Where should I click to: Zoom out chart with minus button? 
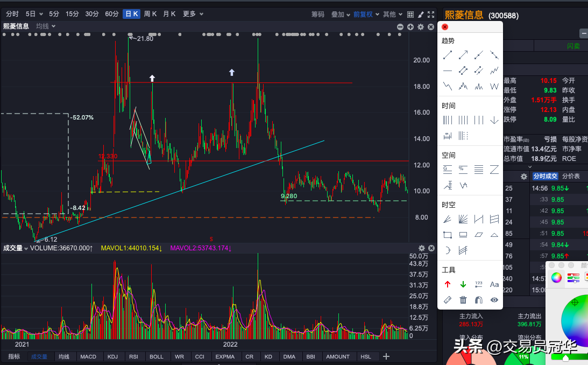[400, 26]
